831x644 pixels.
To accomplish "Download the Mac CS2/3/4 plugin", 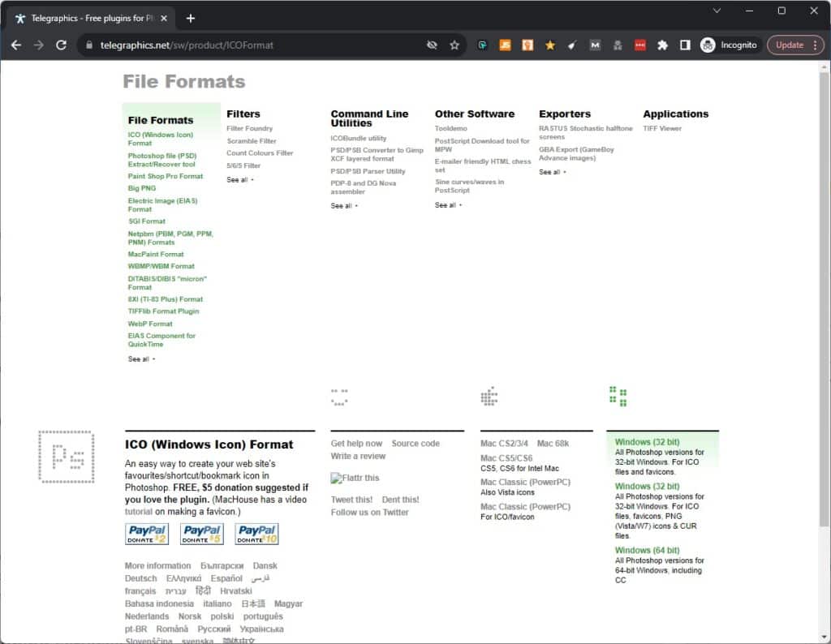I will 505,444.
